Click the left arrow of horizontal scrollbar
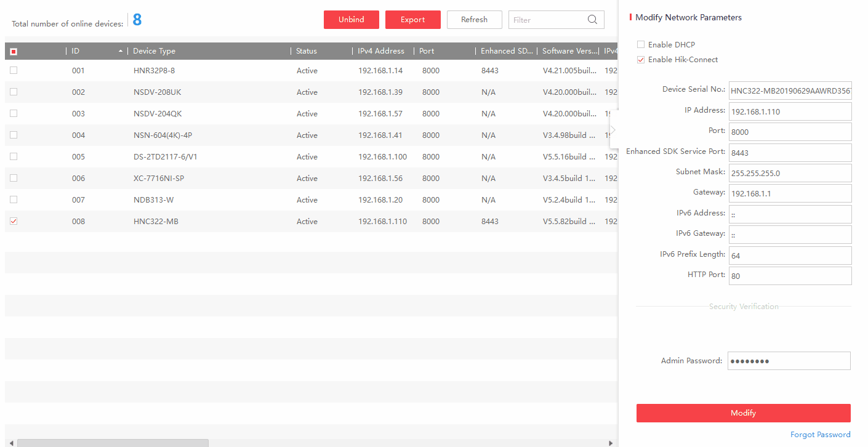868x447 pixels. pyautogui.click(x=11, y=443)
